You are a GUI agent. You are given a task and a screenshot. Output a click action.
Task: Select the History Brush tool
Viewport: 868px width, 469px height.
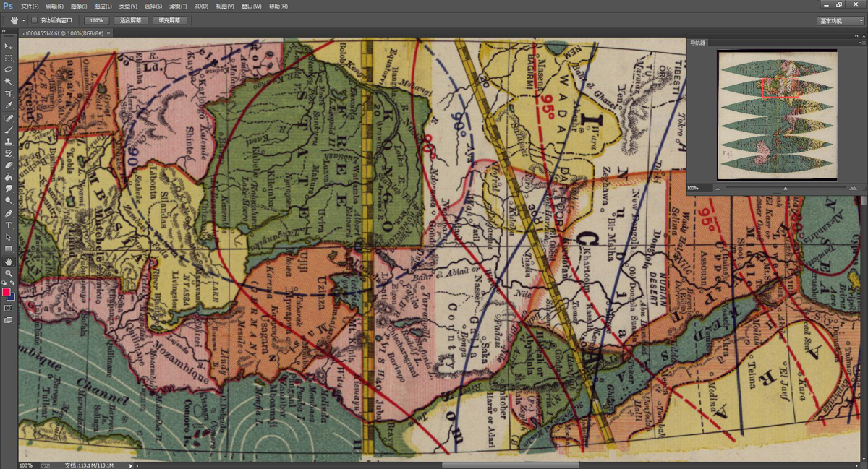pos(9,154)
